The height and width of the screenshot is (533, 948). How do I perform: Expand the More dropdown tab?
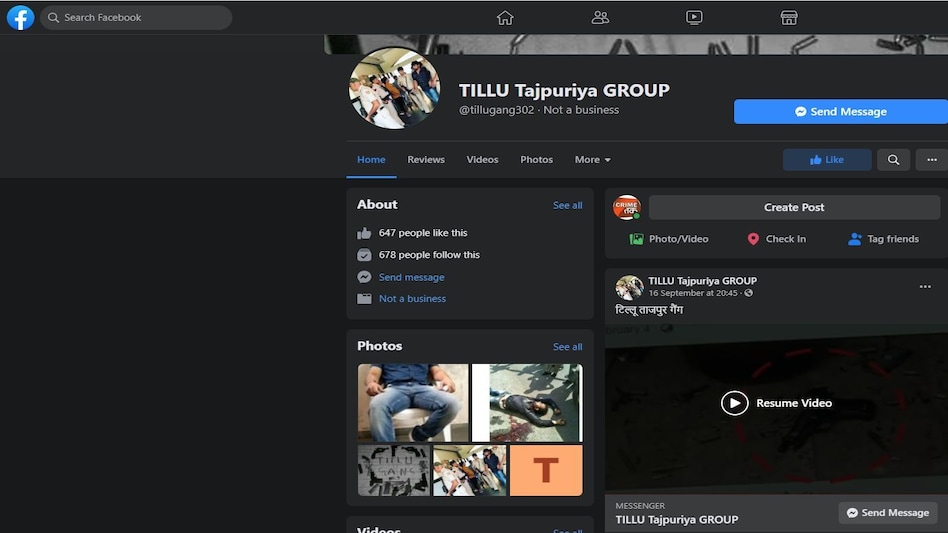(592, 160)
